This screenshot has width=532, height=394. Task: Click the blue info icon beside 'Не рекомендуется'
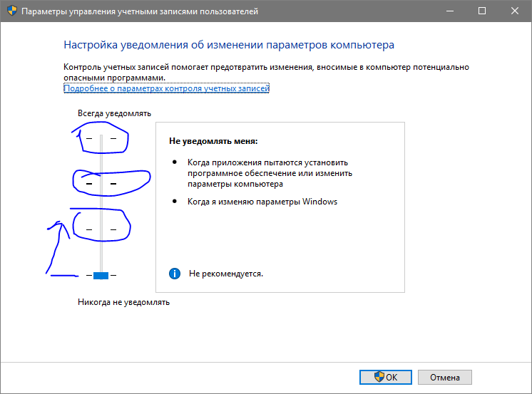(174, 274)
